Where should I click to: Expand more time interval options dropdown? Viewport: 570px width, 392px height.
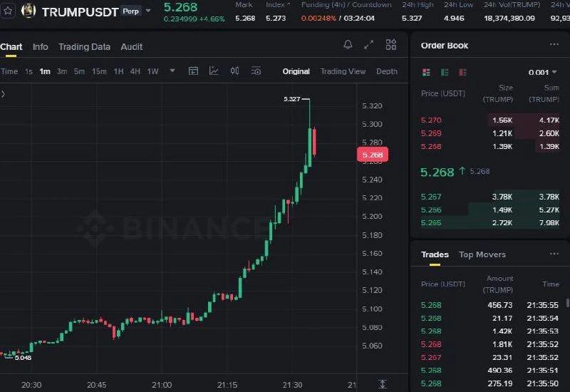[172, 71]
